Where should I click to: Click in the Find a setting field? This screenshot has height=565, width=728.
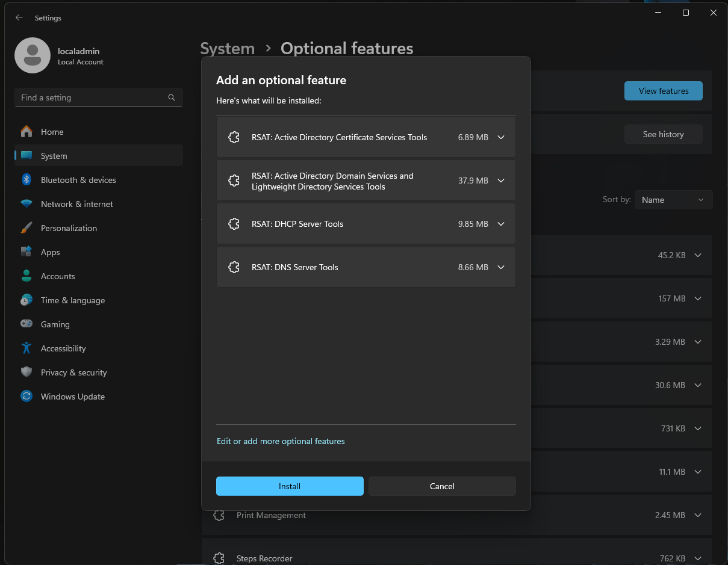(90, 97)
